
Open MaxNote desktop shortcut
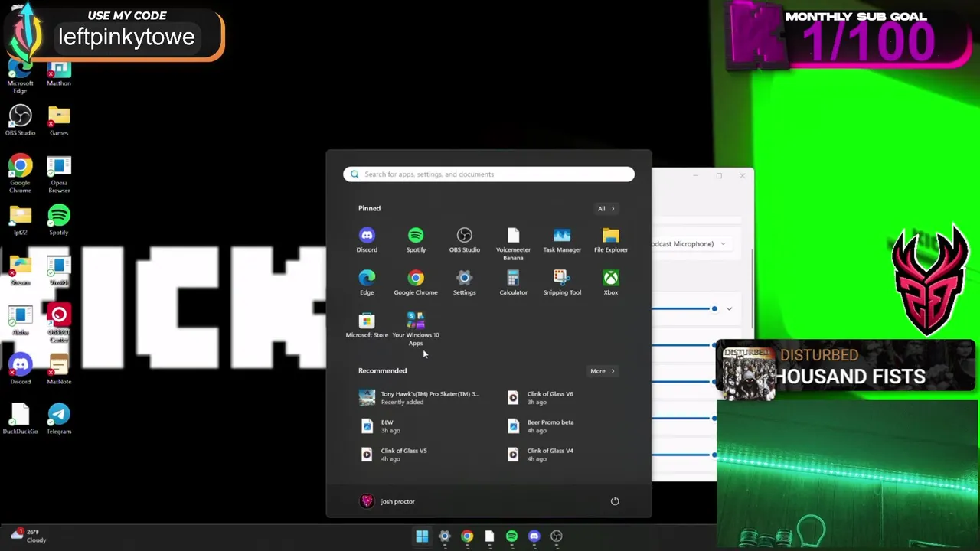[x=59, y=370]
